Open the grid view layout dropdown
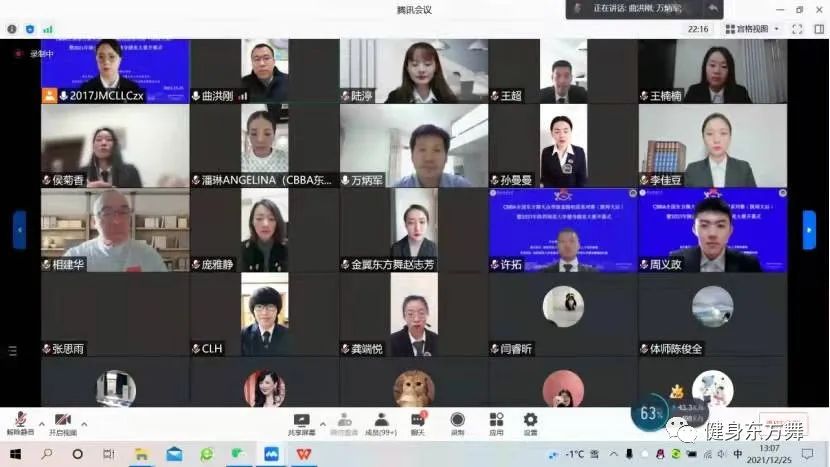 pyautogui.click(x=752, y=29)
